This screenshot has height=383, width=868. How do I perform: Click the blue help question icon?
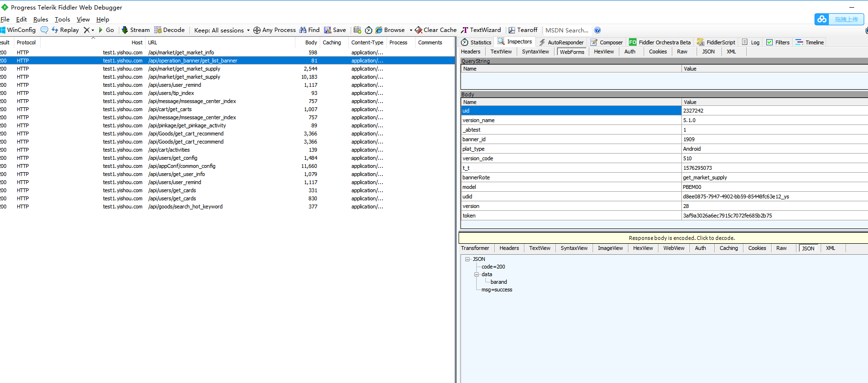pyautogui.click(x=597, y=30)
